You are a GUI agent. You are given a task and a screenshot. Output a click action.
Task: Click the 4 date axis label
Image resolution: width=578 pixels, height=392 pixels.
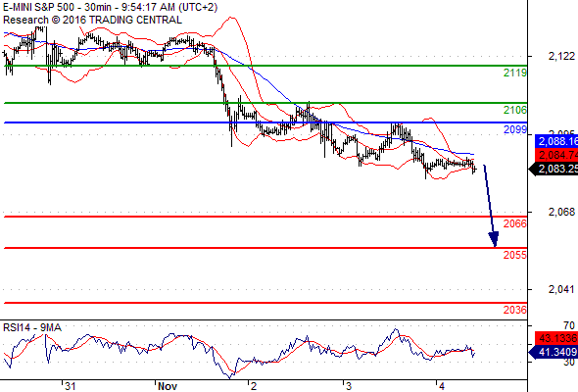coord(442,386)
